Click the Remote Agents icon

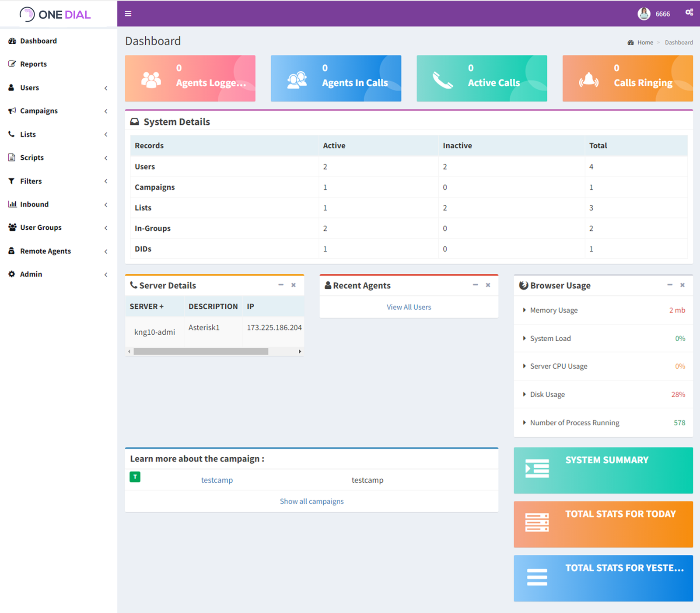[x=12, y=251]
